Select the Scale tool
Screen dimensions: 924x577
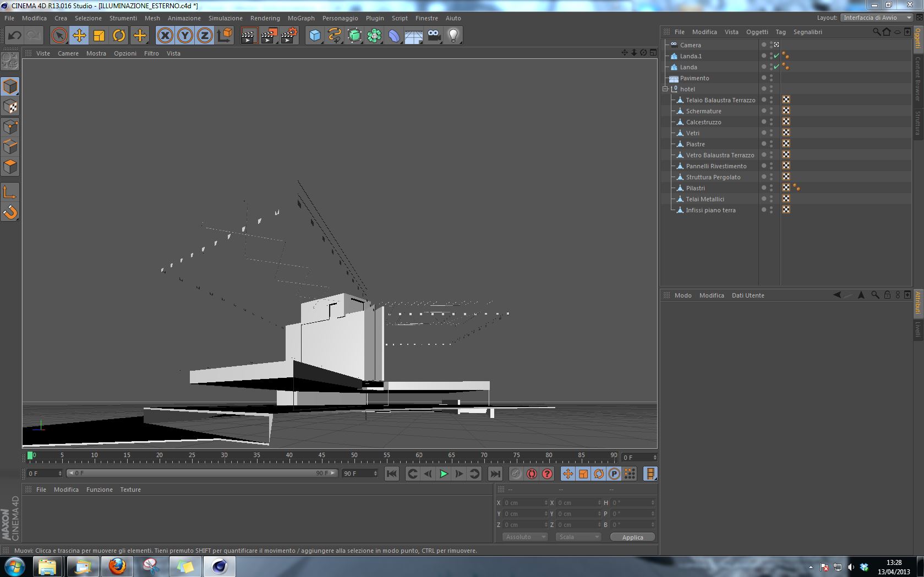(x=99, y=36)
